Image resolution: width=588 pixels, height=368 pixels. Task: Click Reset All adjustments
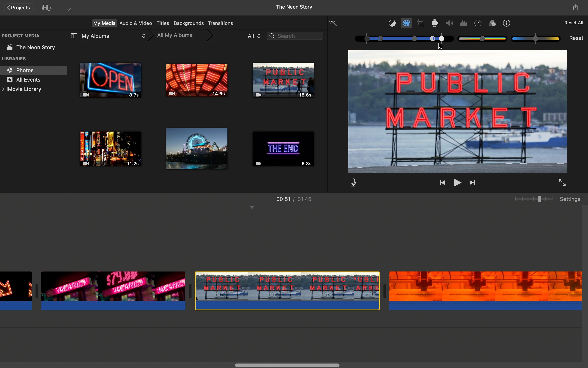pos(574,23)
